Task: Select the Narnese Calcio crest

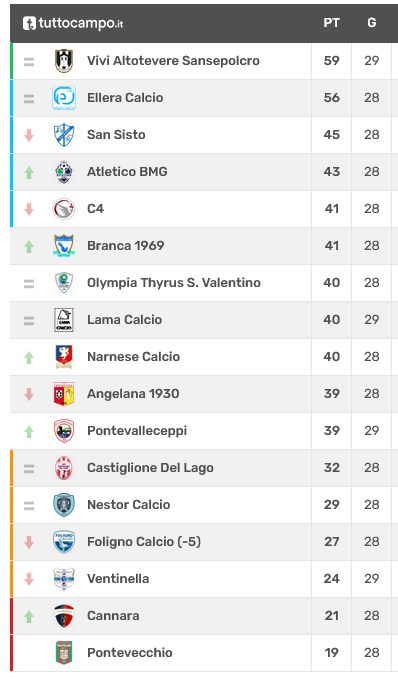Action: [64, 357]
